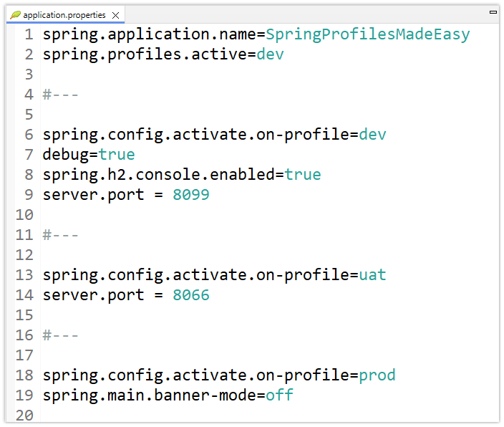Click the debug=true line

tap(88, 155)
